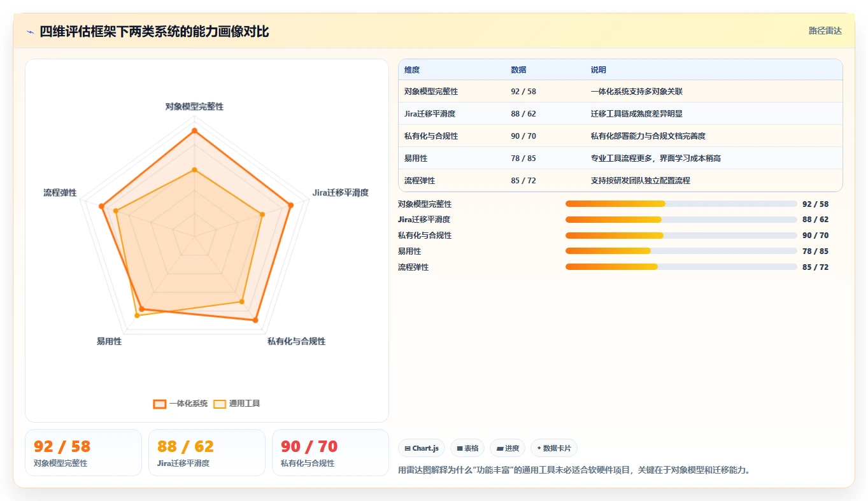Click radar axis label Jira迁移平滑度
Screen dimensions: 868x501
tap(341, 192)
